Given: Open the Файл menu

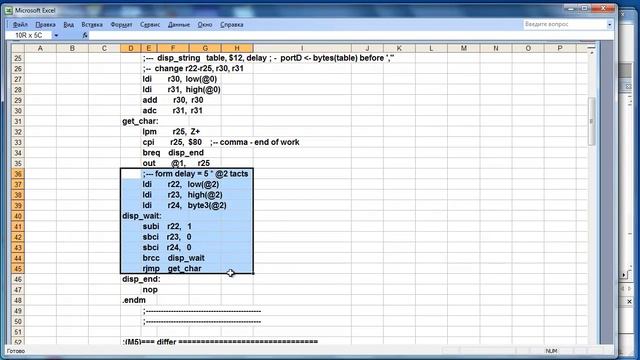Looking at the screenshot, I should (20, 24).
